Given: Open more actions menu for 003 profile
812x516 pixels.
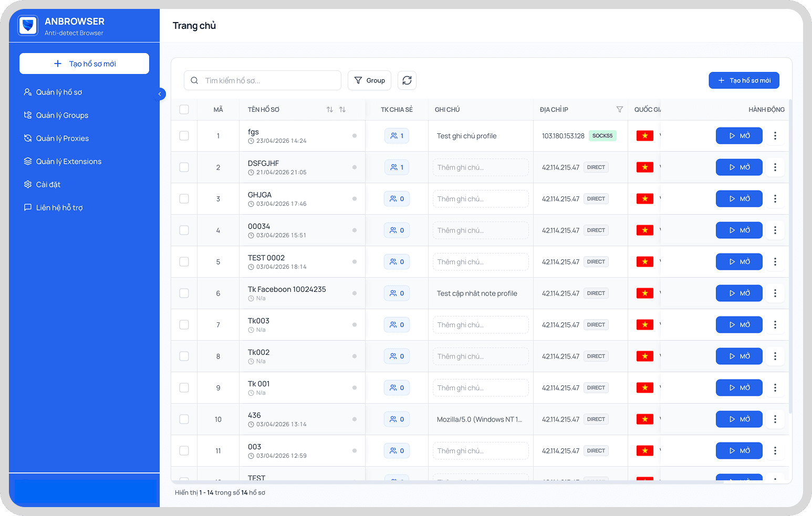Looking at the screenshot, I should [775, 451].
